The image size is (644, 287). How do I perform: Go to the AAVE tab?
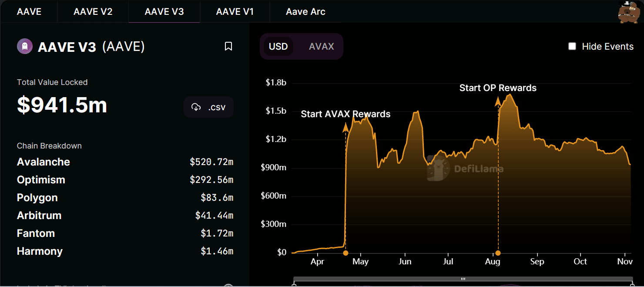point(29,12)
